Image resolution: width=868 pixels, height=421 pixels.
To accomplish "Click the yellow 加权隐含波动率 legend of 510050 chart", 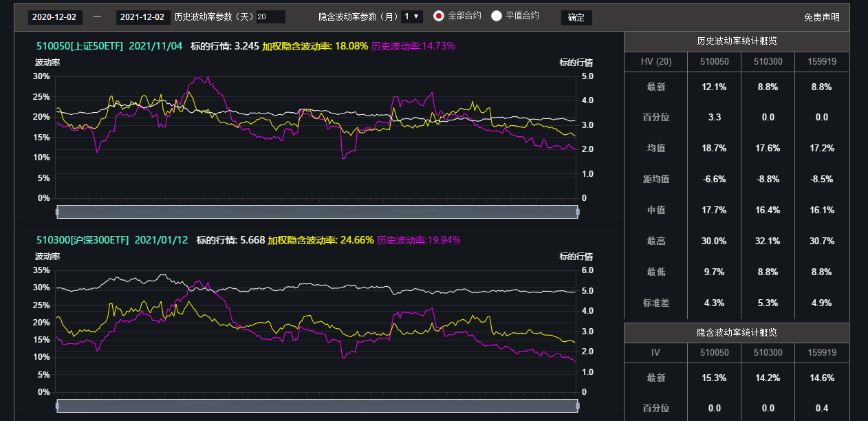I will [315, 46].
